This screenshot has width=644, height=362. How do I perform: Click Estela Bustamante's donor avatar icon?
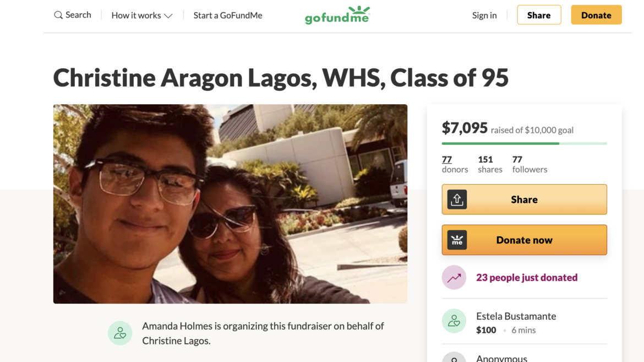[454, 321]
